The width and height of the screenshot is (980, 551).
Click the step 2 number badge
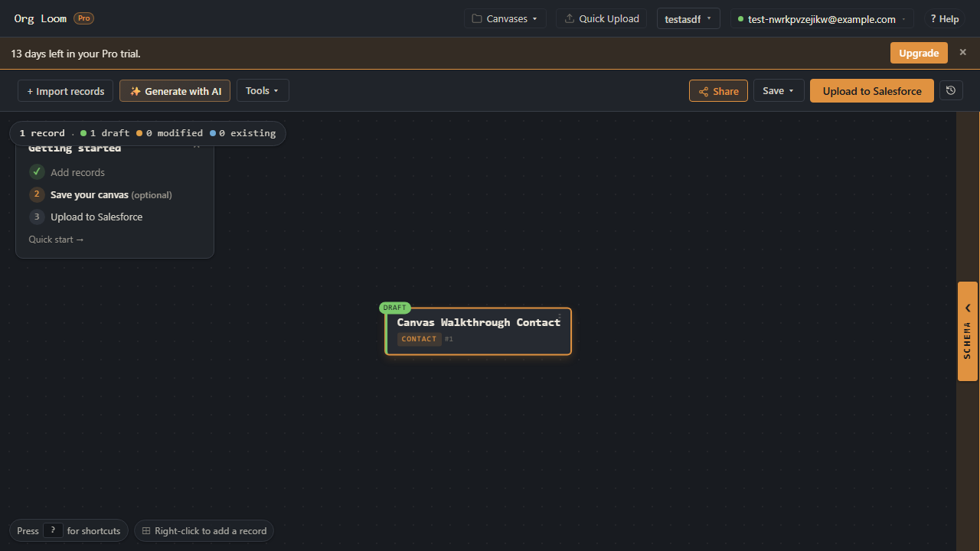37,194
